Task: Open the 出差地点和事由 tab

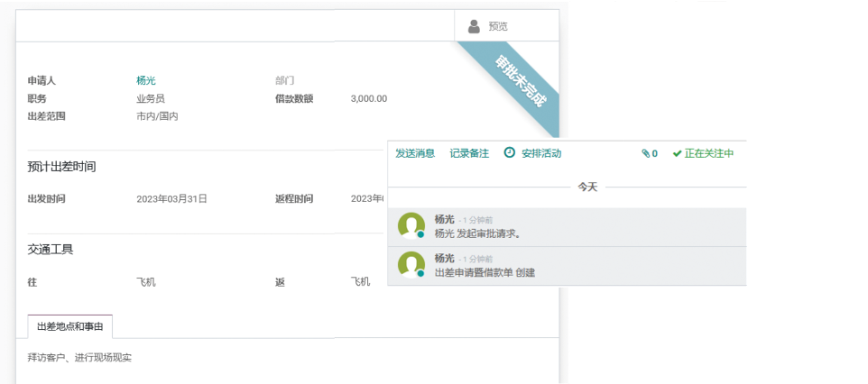Action: 69,326
